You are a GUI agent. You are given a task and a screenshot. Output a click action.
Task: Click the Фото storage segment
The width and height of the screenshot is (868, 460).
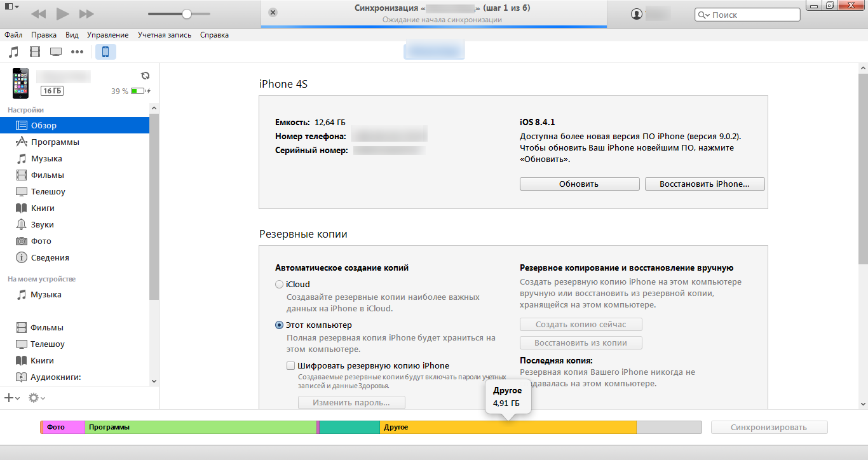coord(64,427)
